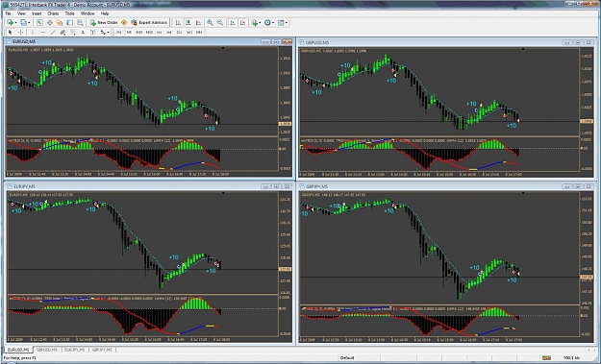Open the Data Window icon
601x364 pixels.
(x=49, y=23)
